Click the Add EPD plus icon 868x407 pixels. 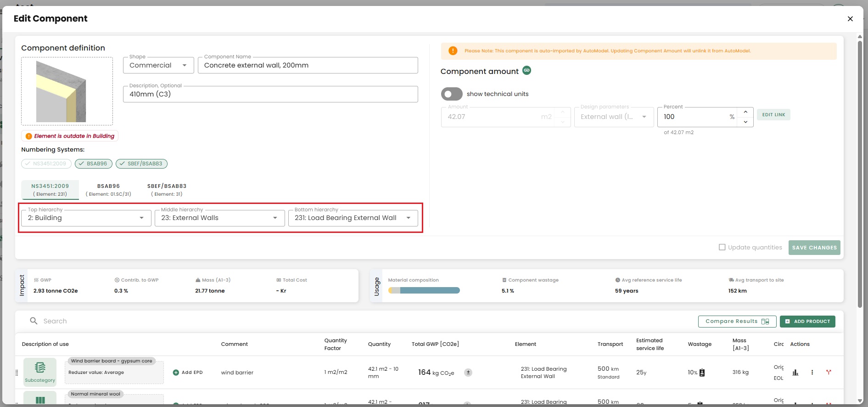point(176,373)
